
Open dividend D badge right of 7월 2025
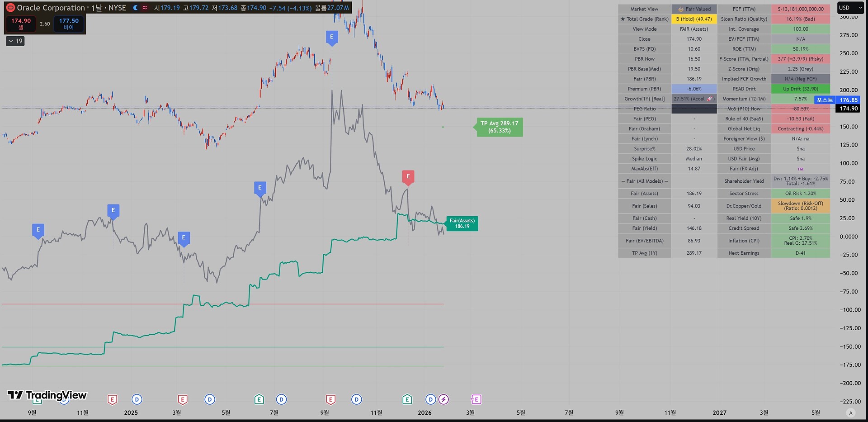point(281,399)
